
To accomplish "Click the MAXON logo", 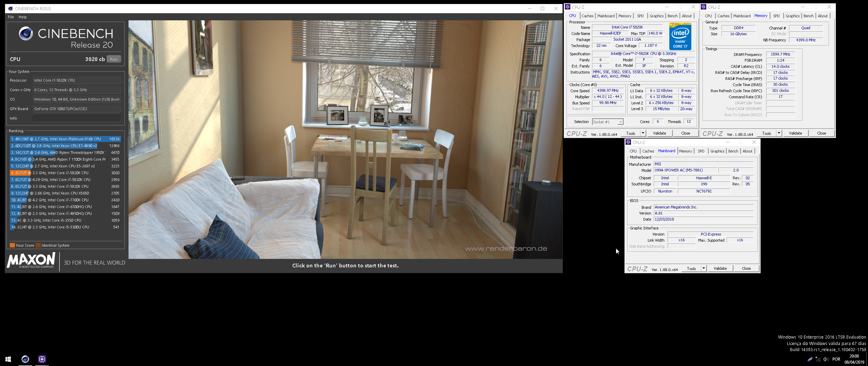I will coord(31,260).
